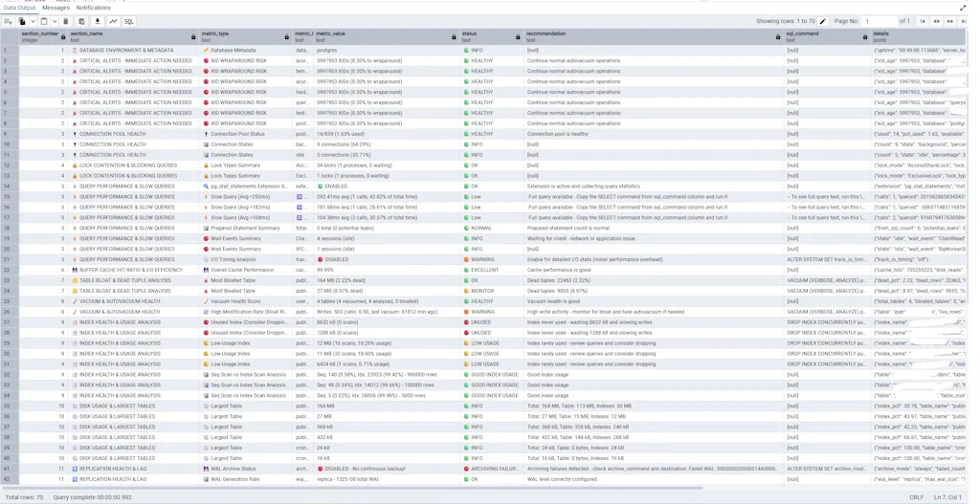The image size is (980, 504).
Task: Click the pg_stat_statements Extension cell
Action: [246, 186]
